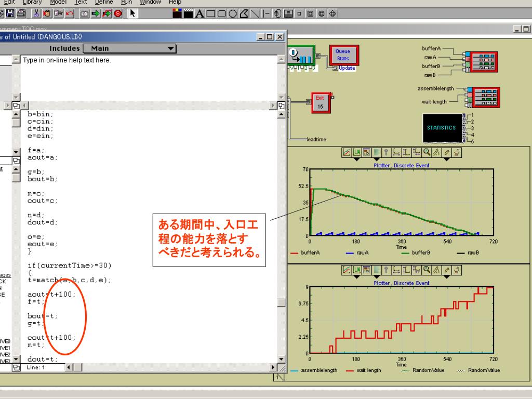Select the Polygon drawing tool
The height and width of the screenshot is (399, 532).
[244, 14]
